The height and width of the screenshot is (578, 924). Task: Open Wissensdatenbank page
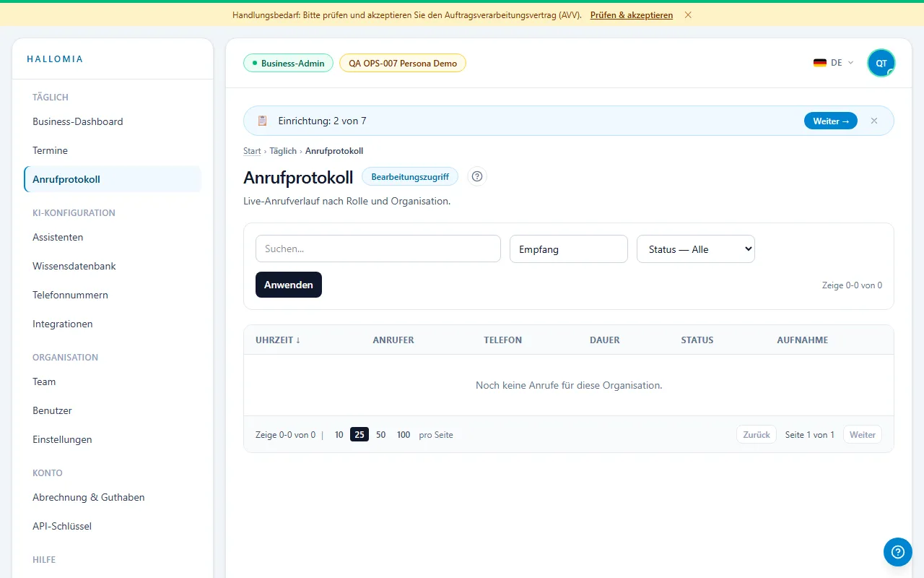pos(113,266)
